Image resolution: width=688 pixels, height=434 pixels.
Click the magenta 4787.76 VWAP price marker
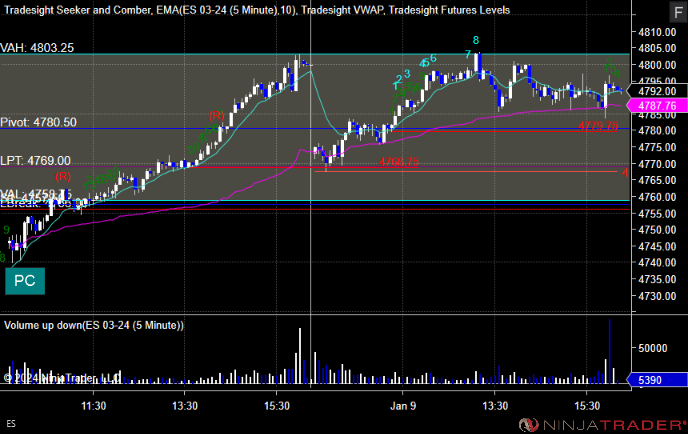(657, 106)
